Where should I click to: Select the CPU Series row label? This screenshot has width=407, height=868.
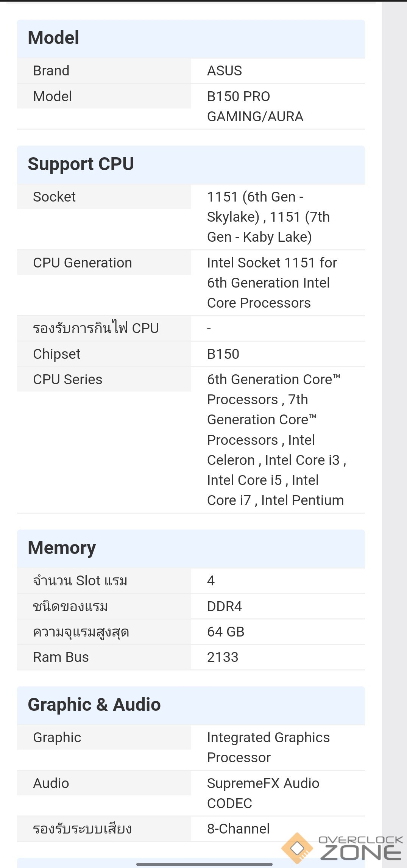tap(68, 380)
